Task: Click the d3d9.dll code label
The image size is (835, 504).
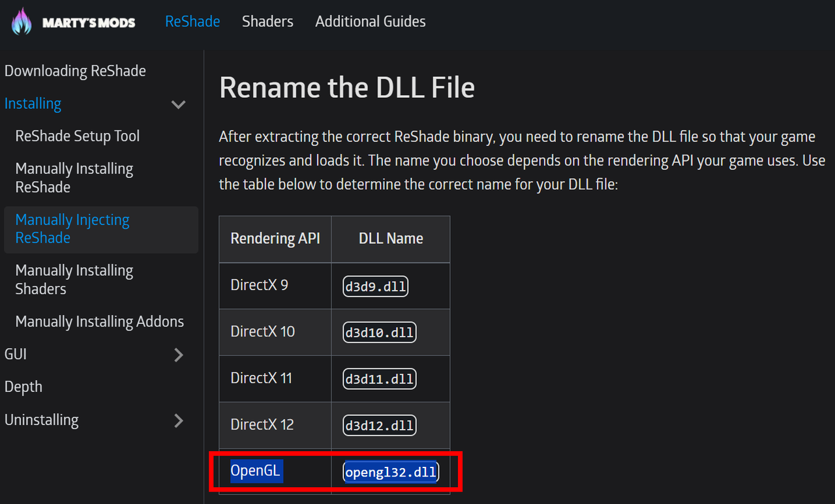Action: (x=376, y=286)
